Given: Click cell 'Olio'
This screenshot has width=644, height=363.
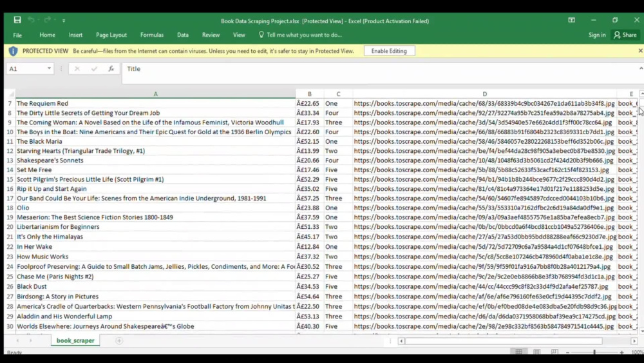Looking at the screenshot, I should (156, 208).
